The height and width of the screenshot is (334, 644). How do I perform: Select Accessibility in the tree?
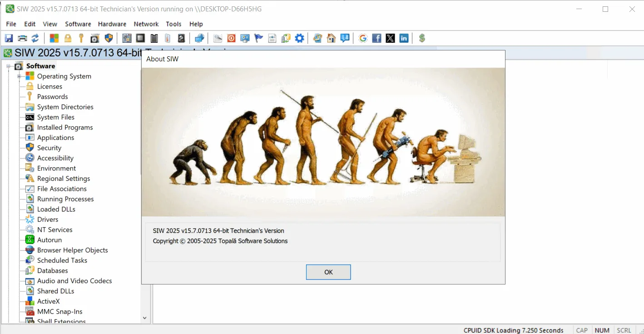[x=55, y=158]
